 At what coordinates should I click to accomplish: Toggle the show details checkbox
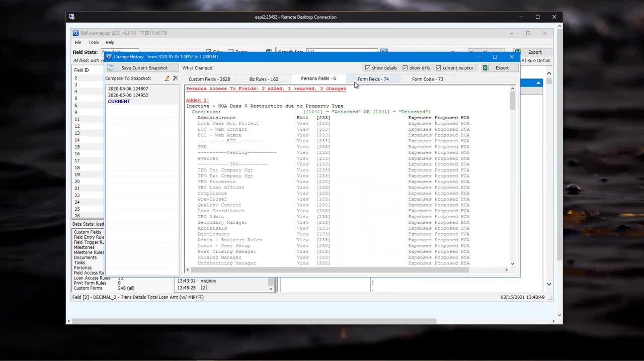click(368, 68)
